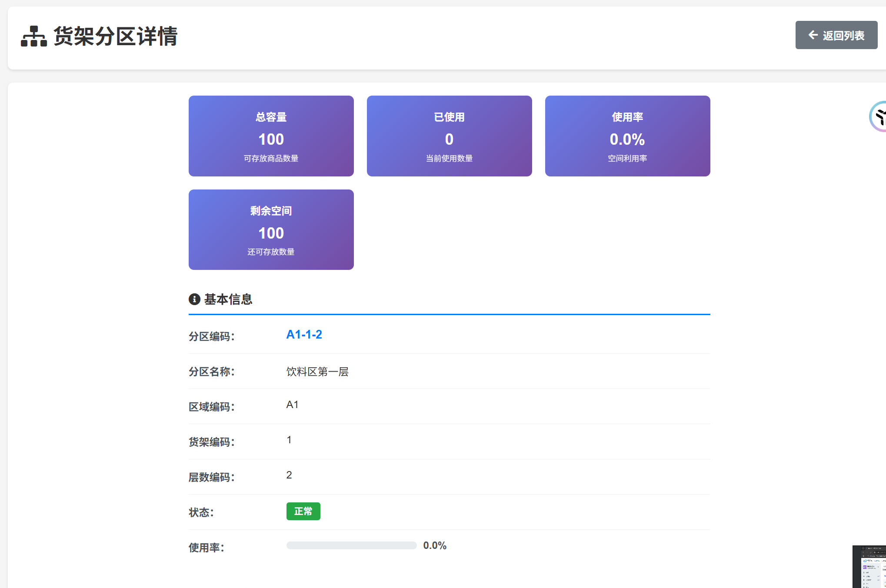Click the hierarchy icon beside 货架分区详情 title
This screenshot has width=886, height=588.
34,37
